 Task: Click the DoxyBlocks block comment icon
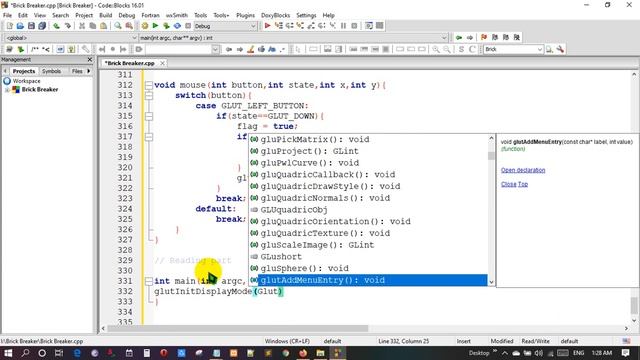point(35,49)
